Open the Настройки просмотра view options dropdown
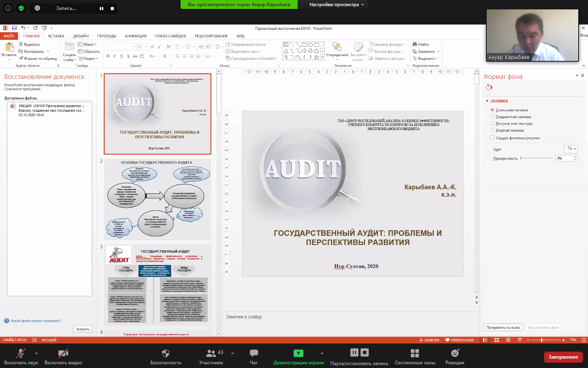The width and height of the screenshot is (588, 368). (336, 4)
